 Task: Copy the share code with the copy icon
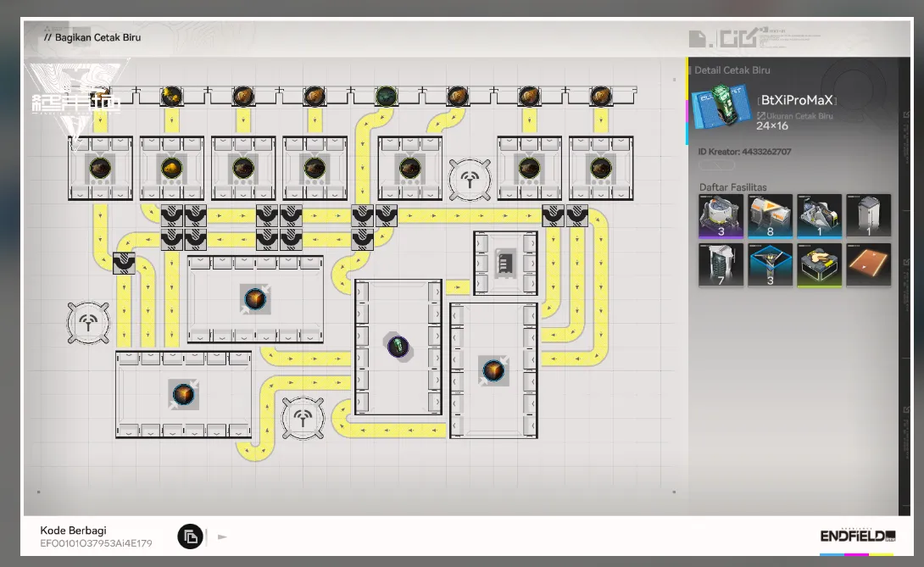coord(190,536)
